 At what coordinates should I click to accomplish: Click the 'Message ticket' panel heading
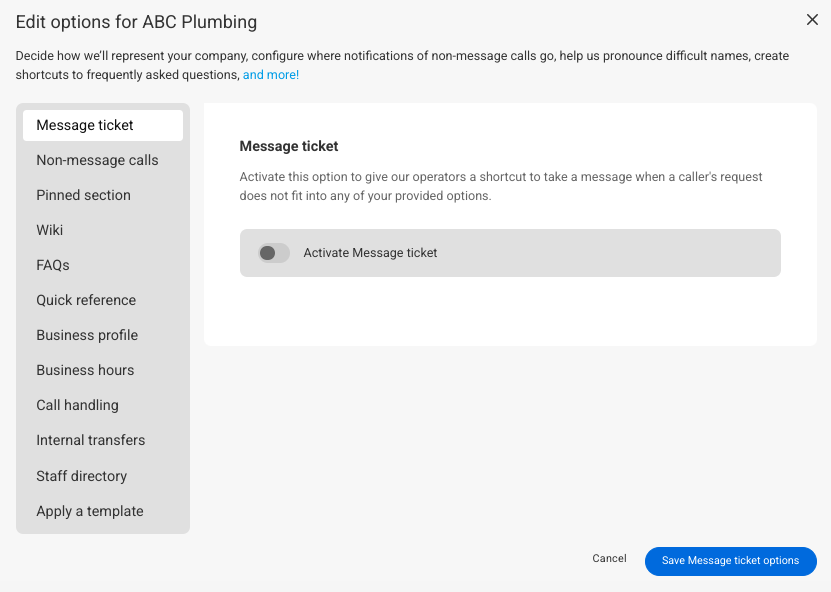(289, 146)
